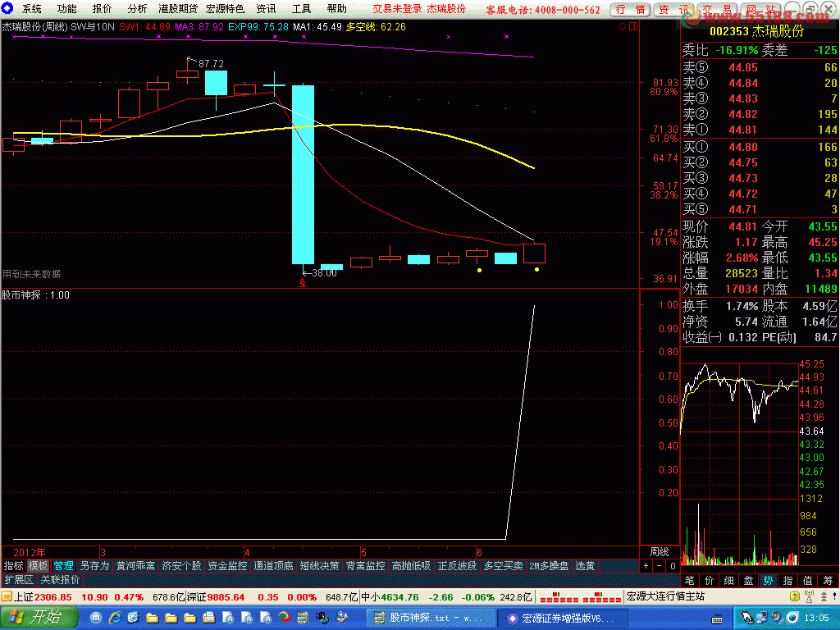
Task: Open the 关联报价 tab
Action: tap(60, 580)
